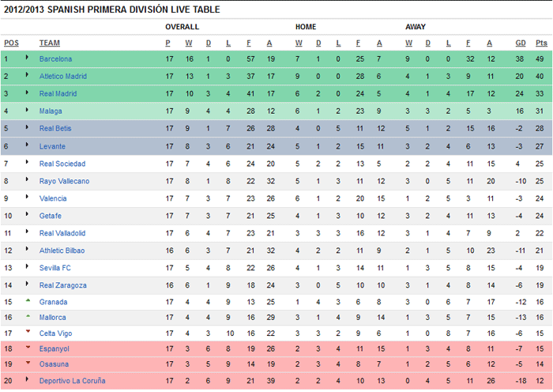Click the arrow icon beside Valencia
This screenshot has width=553, height=392.
tap(27, 197)
